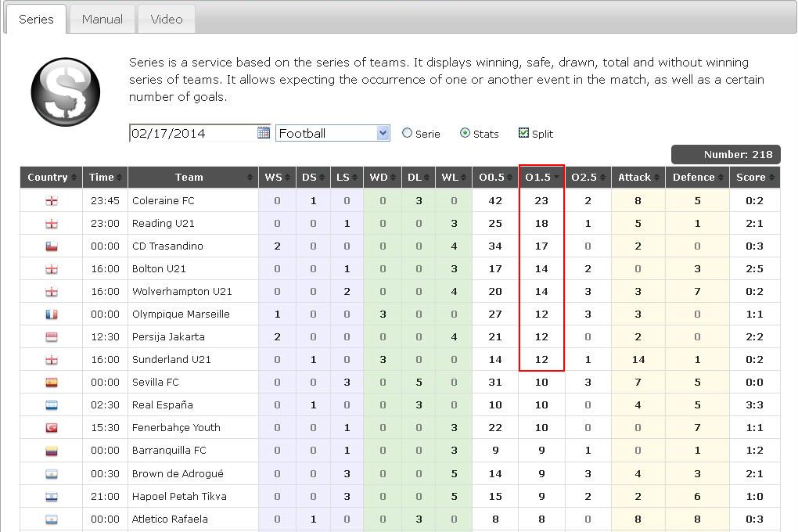
Task: Sort table by WS column
Action: click(278, 177)
